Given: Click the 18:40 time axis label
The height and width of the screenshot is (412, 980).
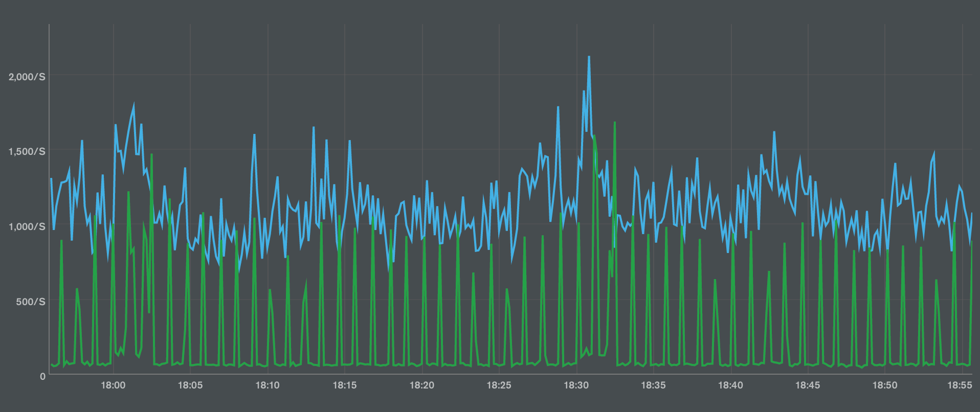Looking at the screenshot, I should (730, 385).
